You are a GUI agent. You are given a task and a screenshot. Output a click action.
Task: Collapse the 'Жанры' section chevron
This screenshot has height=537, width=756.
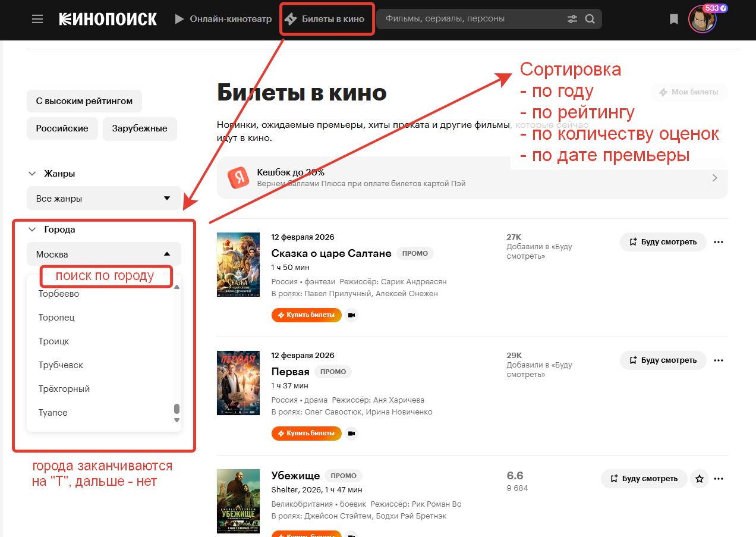pyautogui.click(x=32, y=174)
